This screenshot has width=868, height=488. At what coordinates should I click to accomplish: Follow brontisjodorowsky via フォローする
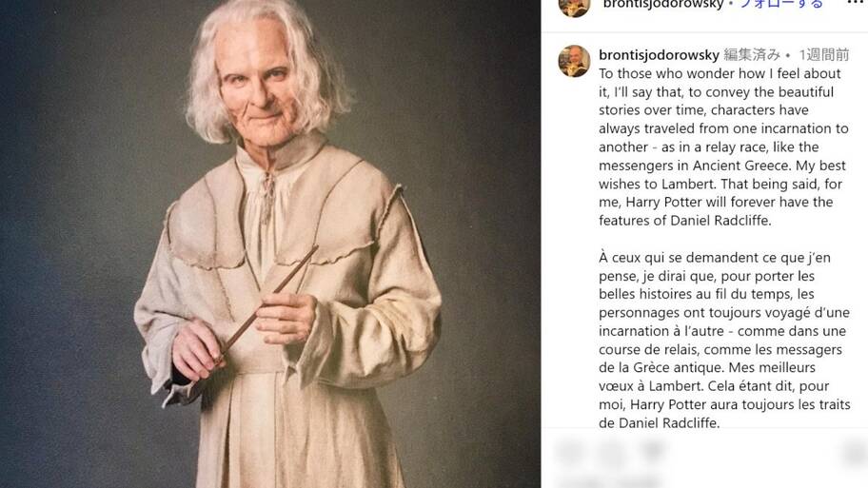point(781,4)
